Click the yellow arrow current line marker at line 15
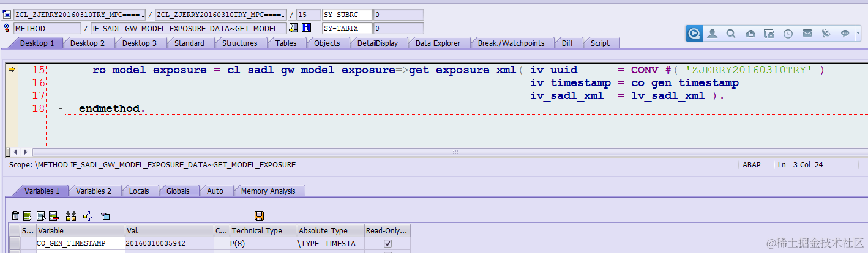The height and width of the screenshot is (253, 868). (12, 70)
